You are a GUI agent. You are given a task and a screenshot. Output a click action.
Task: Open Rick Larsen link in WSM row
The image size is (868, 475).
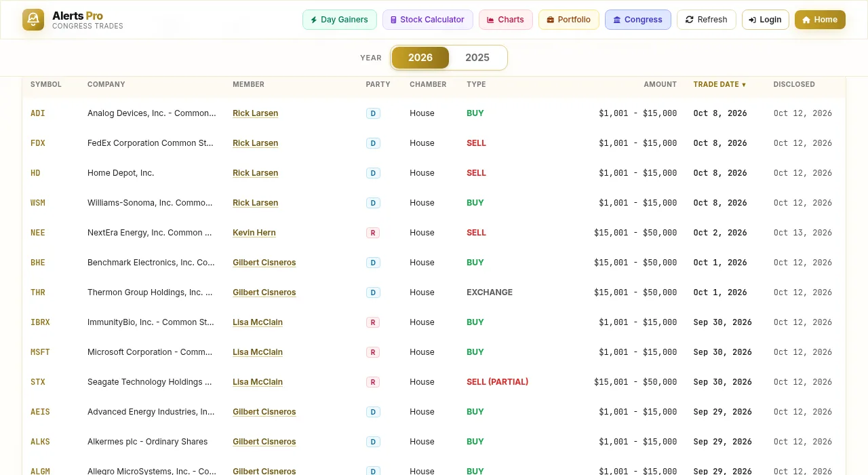click(255, 203)
